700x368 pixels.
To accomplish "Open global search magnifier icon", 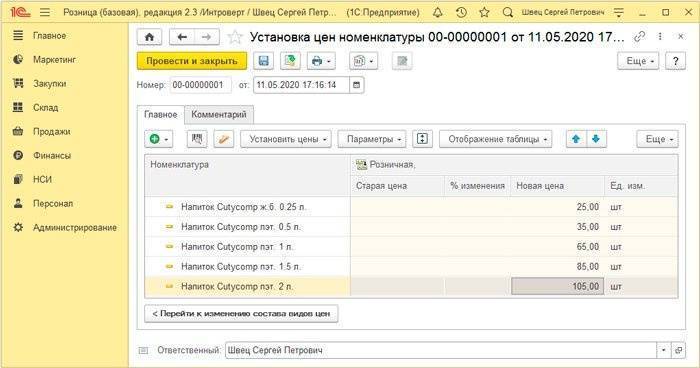I will 508,12.
